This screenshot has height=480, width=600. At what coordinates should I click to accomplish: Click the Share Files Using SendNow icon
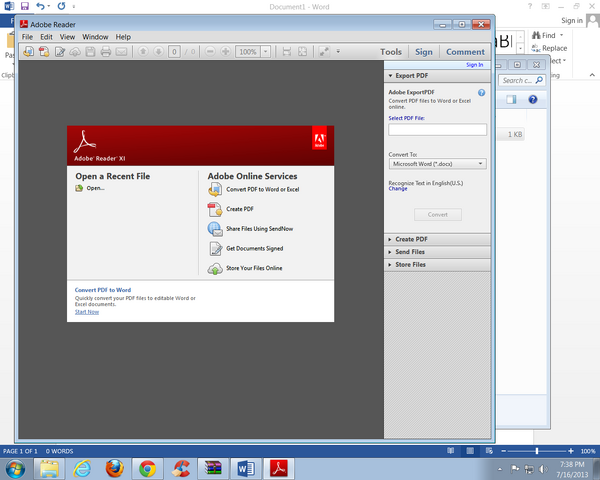tap(215, 229)
